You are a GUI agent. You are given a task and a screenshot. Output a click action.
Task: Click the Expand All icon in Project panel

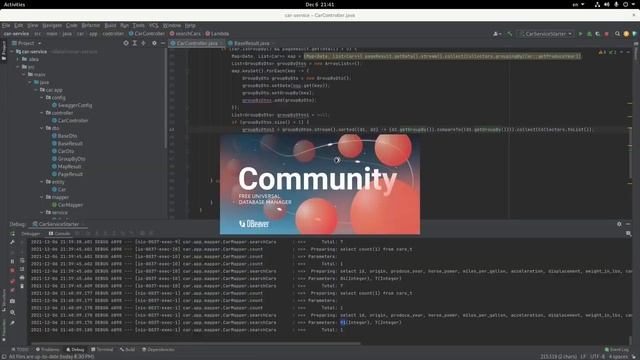134,43
